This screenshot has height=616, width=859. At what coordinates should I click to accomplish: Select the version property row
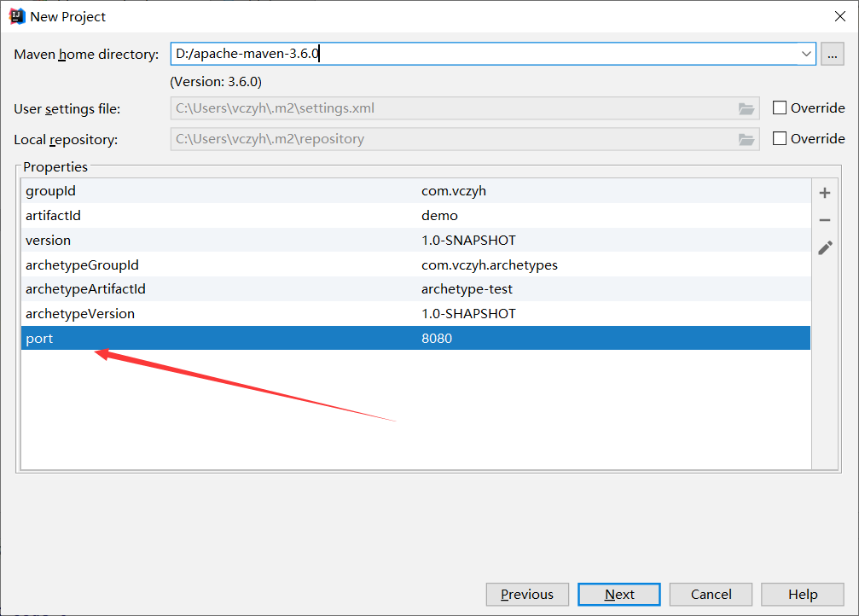[x=415, y=240]
